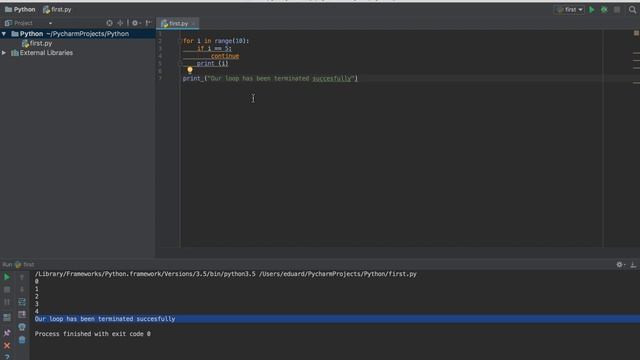This screenshot has width=640, height=360.
Task: Select the Python project folder row
Action: click(x=78, y=34)
